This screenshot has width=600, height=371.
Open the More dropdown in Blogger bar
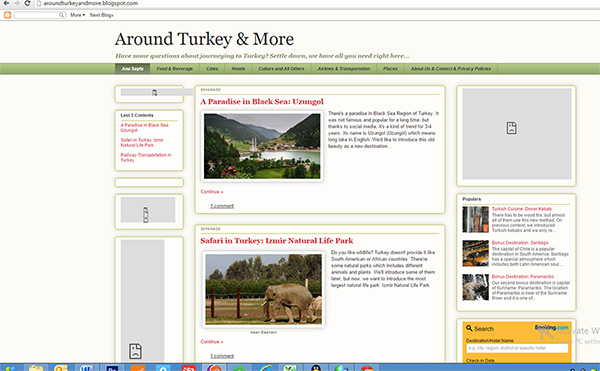click(77, 15)
